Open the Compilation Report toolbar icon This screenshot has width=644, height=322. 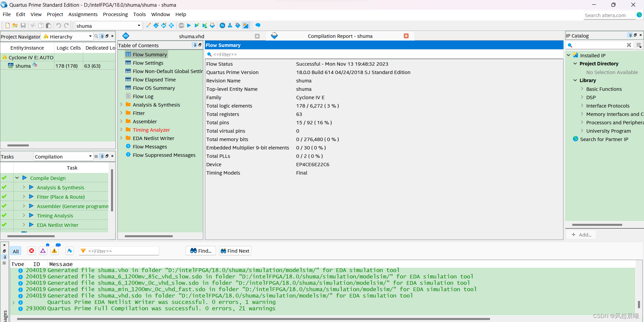(x=212, y=25)
